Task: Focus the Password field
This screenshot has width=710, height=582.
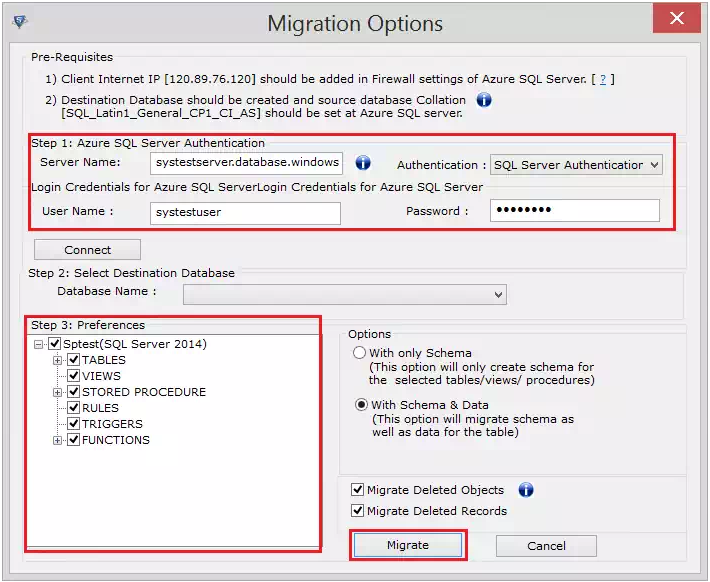Action: click(x=575, y=211)
